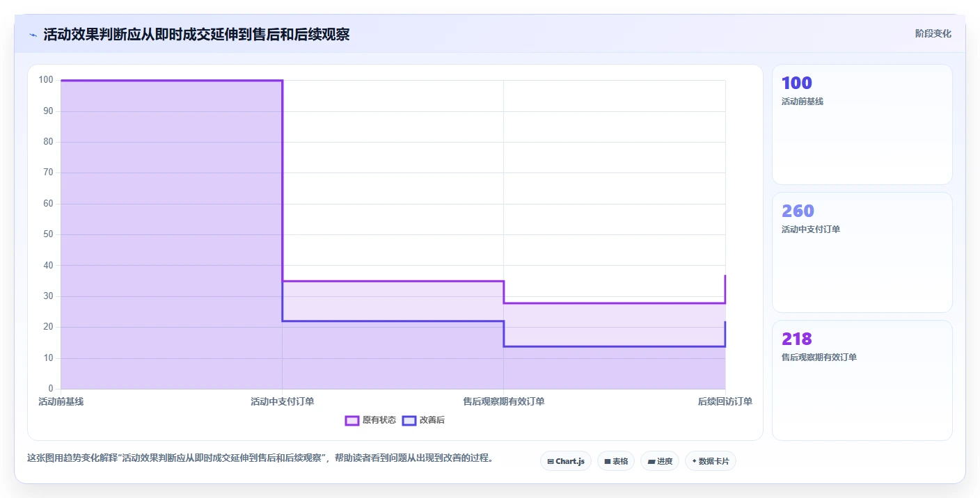Screen dimensions: 980x498
Task: Click the chart description caption text
Action: tap(260, 458)
